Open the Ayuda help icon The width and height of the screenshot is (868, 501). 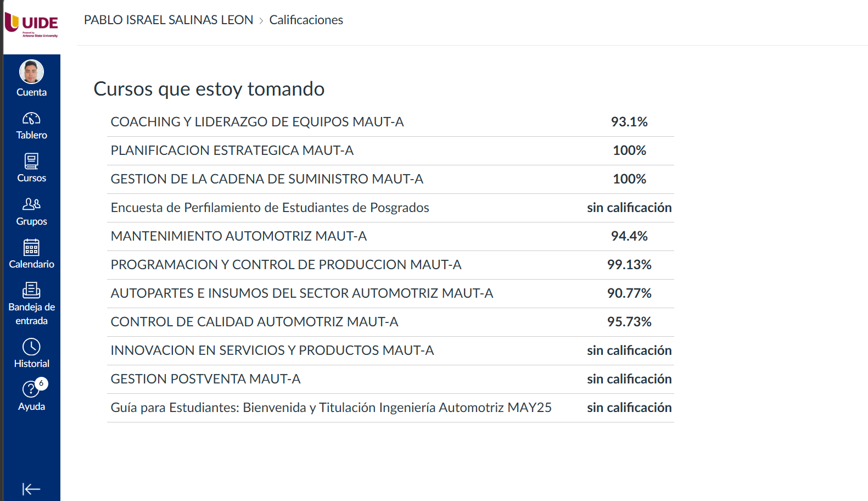[31, 389]
